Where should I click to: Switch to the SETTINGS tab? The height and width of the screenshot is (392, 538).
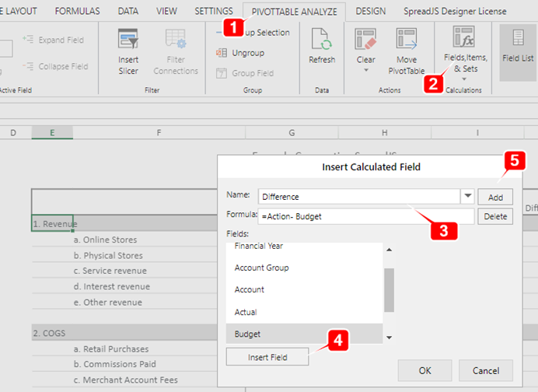(x=214, y=12)
